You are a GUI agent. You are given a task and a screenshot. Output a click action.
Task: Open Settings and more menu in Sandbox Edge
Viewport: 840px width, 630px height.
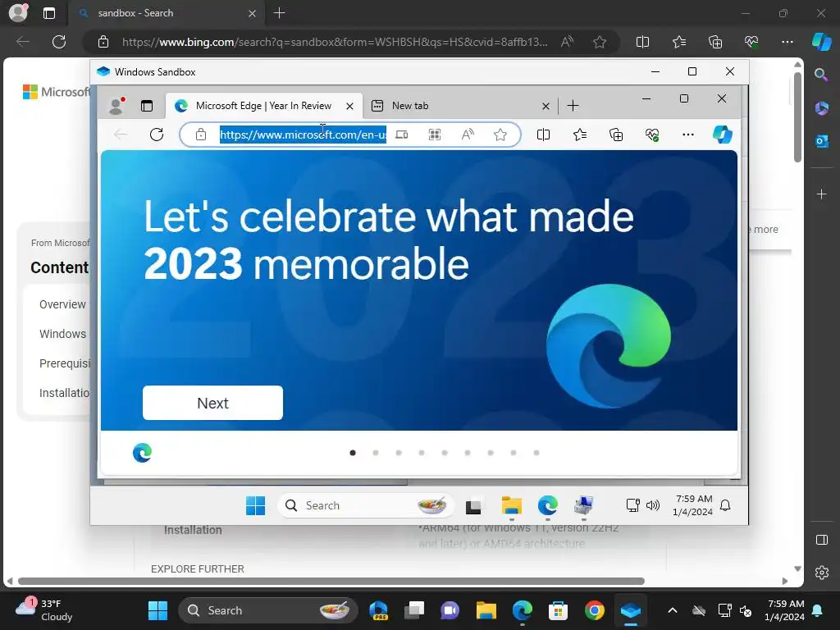pyautogui.click(x=688, y=135)
